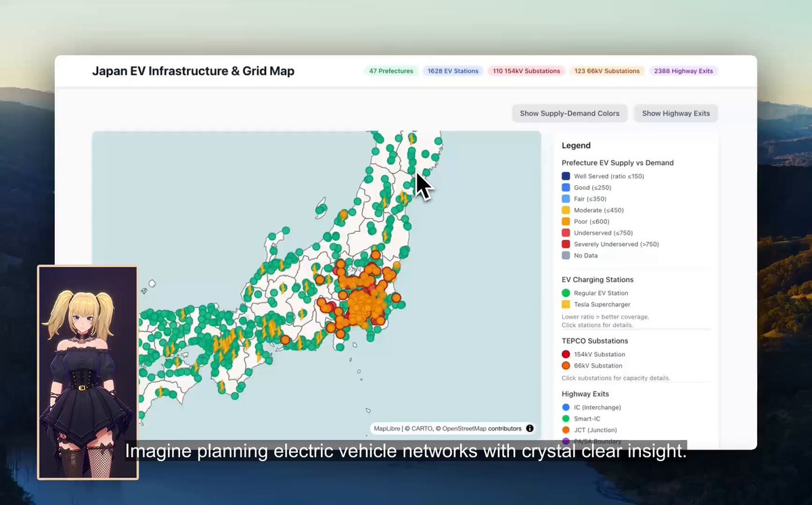Click the 66kV Substation orange circle icon
The width and height of the screenshot is (812, 505).
pyautogui.click(x=566, y=366)
